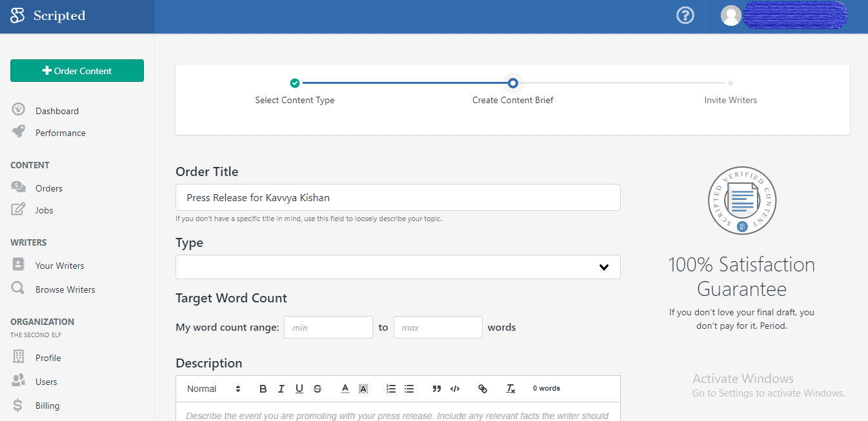Click the Order Content button
This screenshot has height=421, width=868.
click(77, 71)
